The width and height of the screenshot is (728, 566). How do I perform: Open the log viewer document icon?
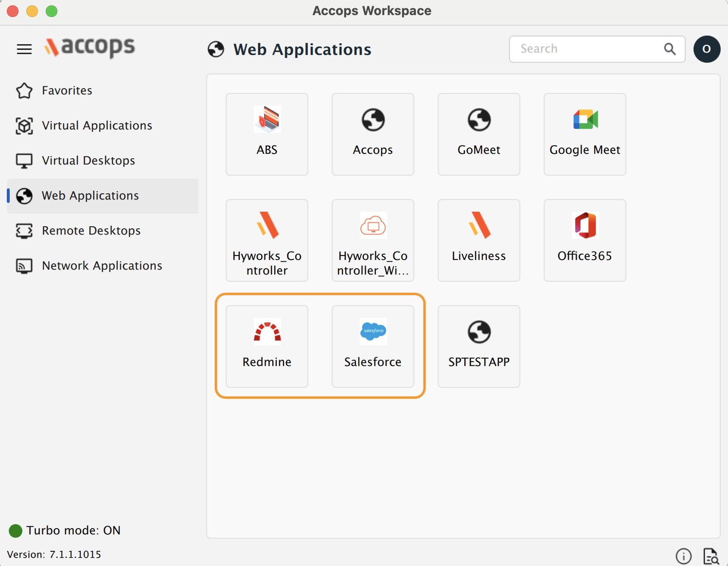[x=711, y=556]
